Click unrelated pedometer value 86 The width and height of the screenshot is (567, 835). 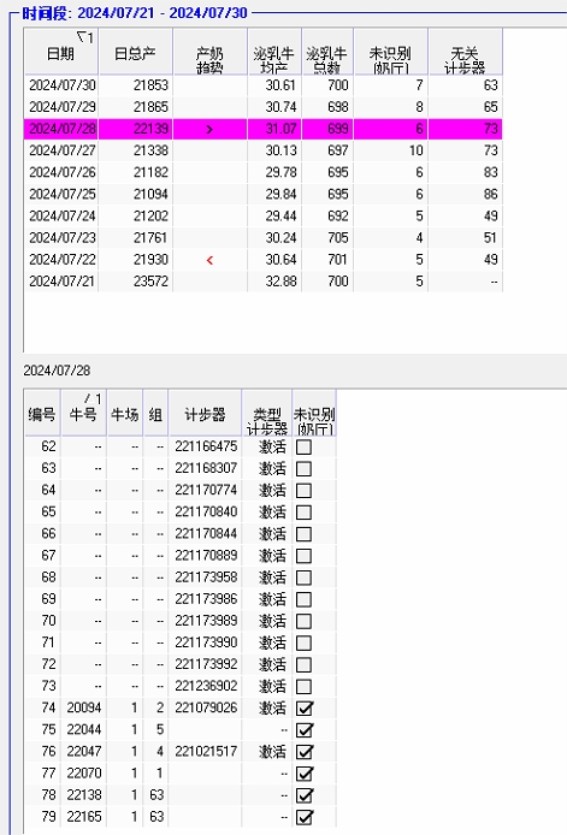coord(491,194)
